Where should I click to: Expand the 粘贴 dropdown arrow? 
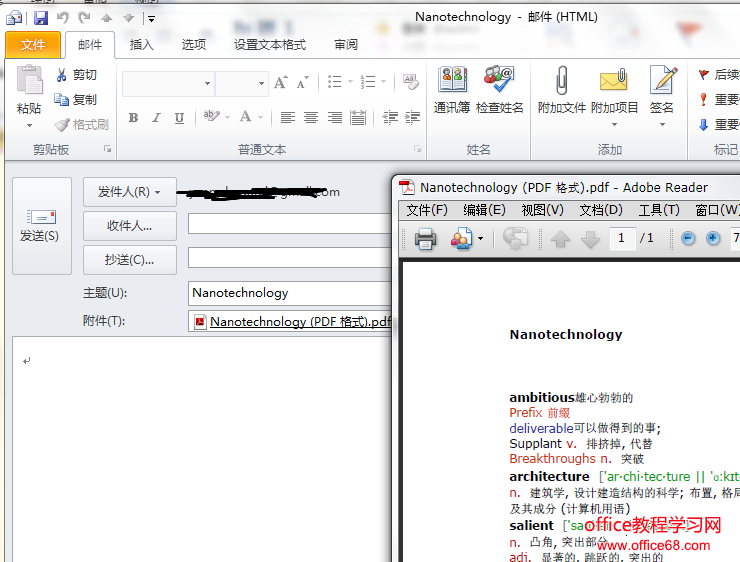(29, 126)
